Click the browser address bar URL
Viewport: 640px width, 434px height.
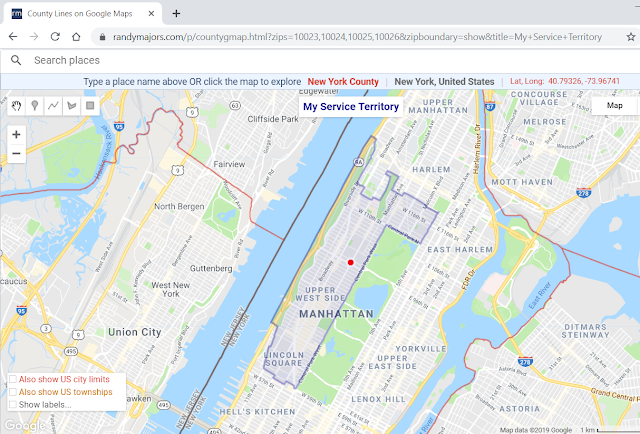(358, 37)
